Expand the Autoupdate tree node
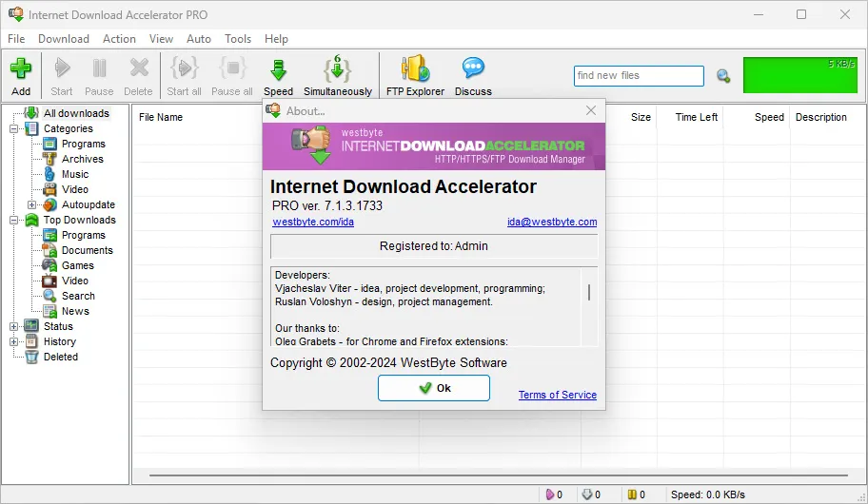 pos(31,204)
